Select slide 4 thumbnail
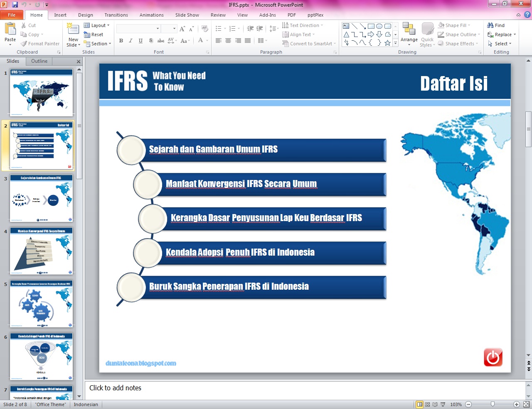Screen dimensions: 532x409 coord(41,251)
